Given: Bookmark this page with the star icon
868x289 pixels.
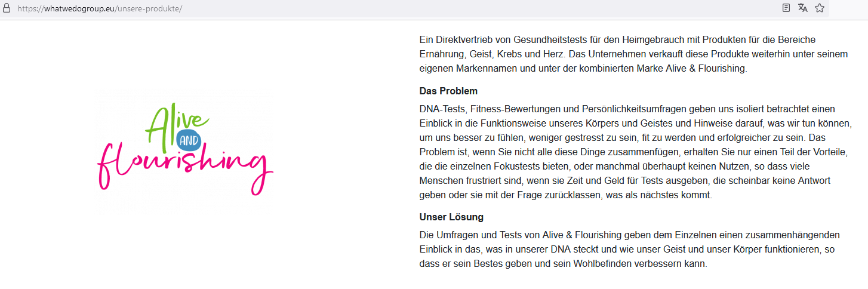Looking at the screenshot, I should click(820, 8).
